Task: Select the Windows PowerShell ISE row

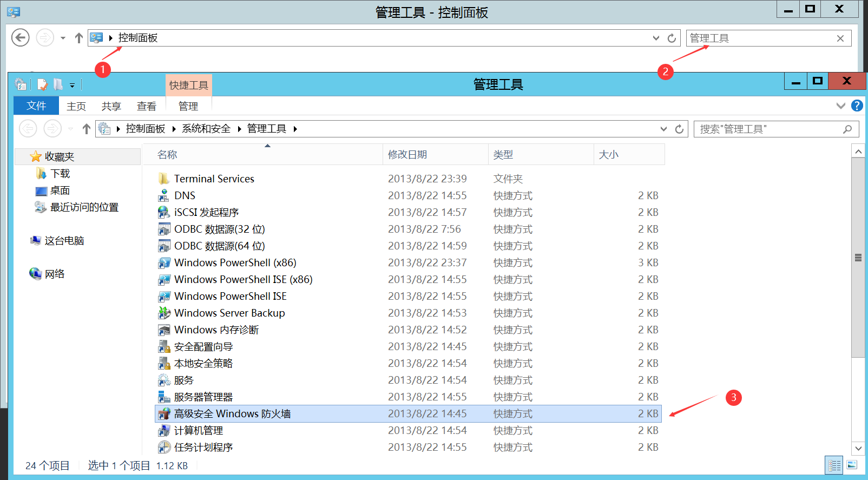Action: (x=409, y=296)
